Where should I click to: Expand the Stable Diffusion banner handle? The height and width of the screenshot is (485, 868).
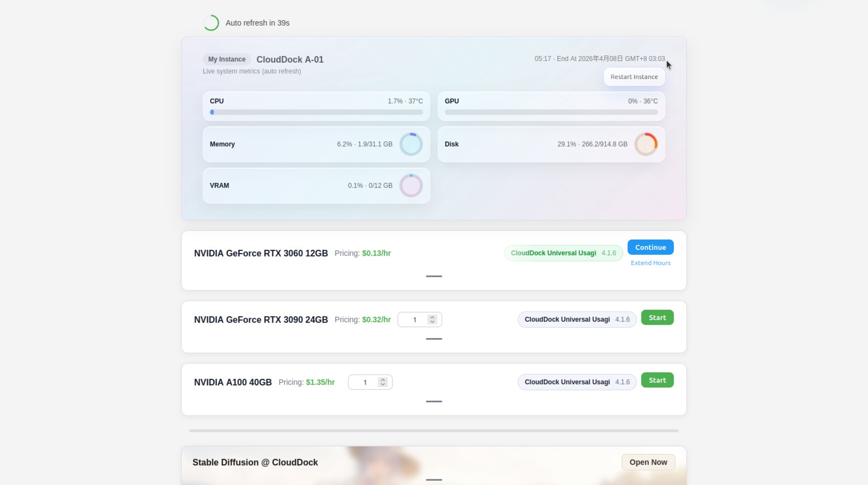point(434,480)
